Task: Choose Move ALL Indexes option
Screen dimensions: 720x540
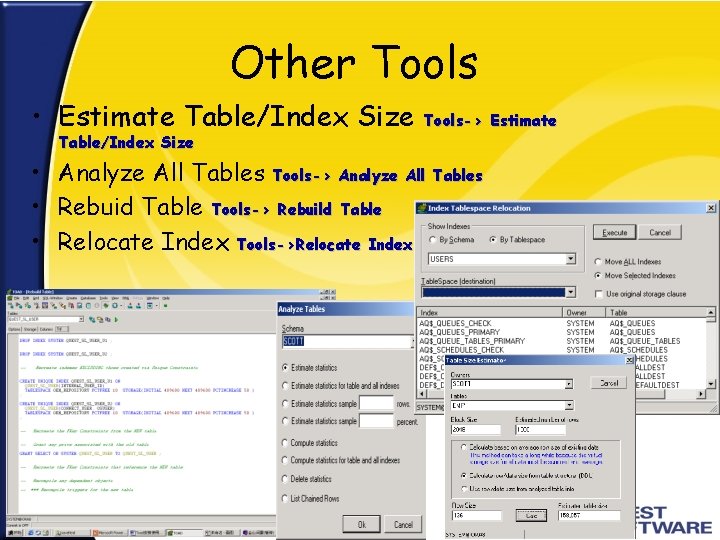Action: 597,262
